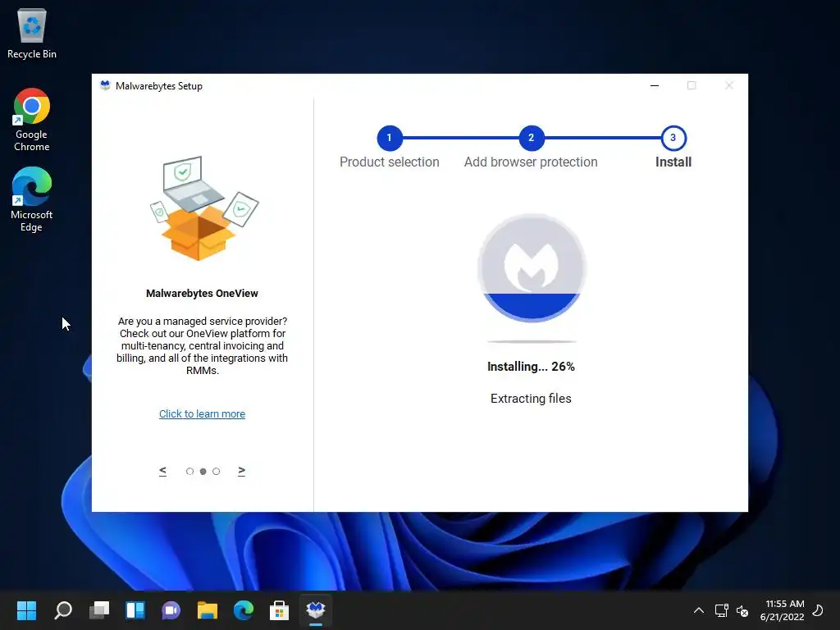Select the first carousel dot
The width and height of the screenshot is (840, 630).
coord(189,472)
